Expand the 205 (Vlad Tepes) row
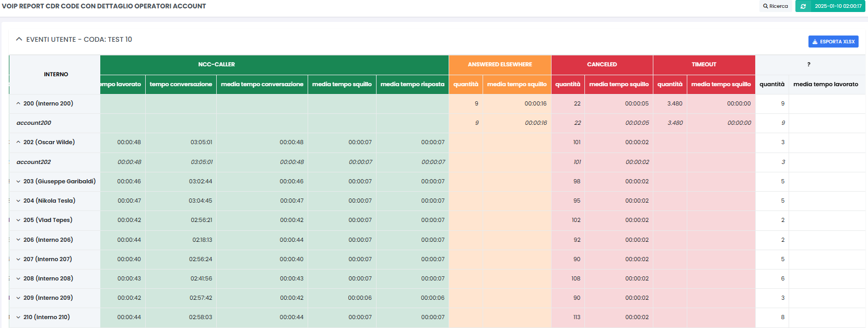The width and height of the screenshot is (868, 328). [x=18, y=220]
